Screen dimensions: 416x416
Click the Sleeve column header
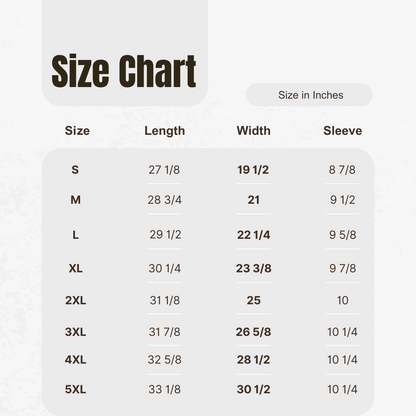pos(343,131)
